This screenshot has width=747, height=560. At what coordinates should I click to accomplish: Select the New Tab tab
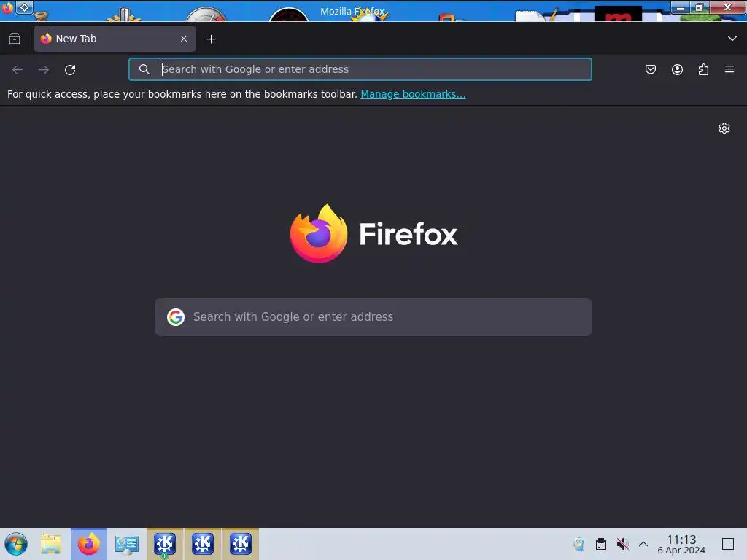[115, 39]
